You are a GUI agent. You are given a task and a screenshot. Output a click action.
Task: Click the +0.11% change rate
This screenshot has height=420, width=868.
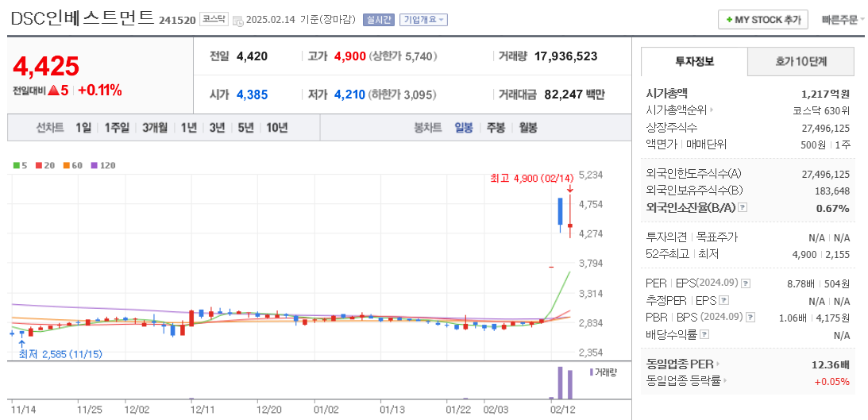point(99,91)
